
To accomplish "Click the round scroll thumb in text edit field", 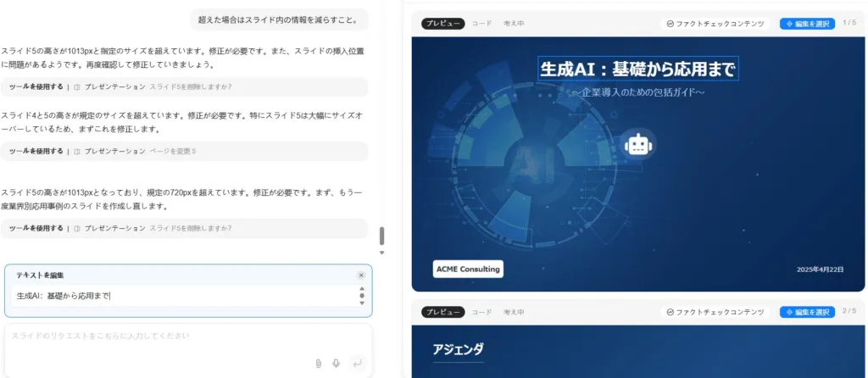I will 362,296.
